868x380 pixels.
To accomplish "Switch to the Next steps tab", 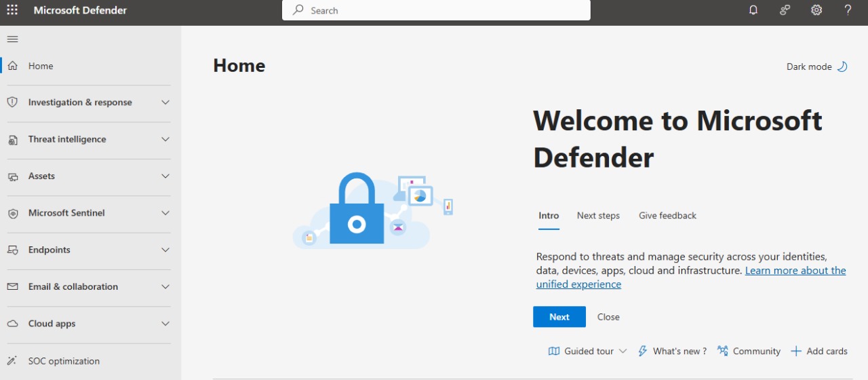I will point(598,216).
